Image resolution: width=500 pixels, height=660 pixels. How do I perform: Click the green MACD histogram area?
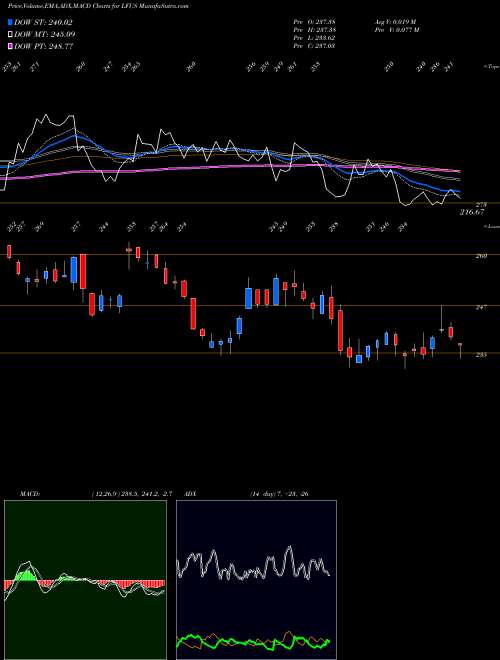pyautogui.click(x=85, y=580)
